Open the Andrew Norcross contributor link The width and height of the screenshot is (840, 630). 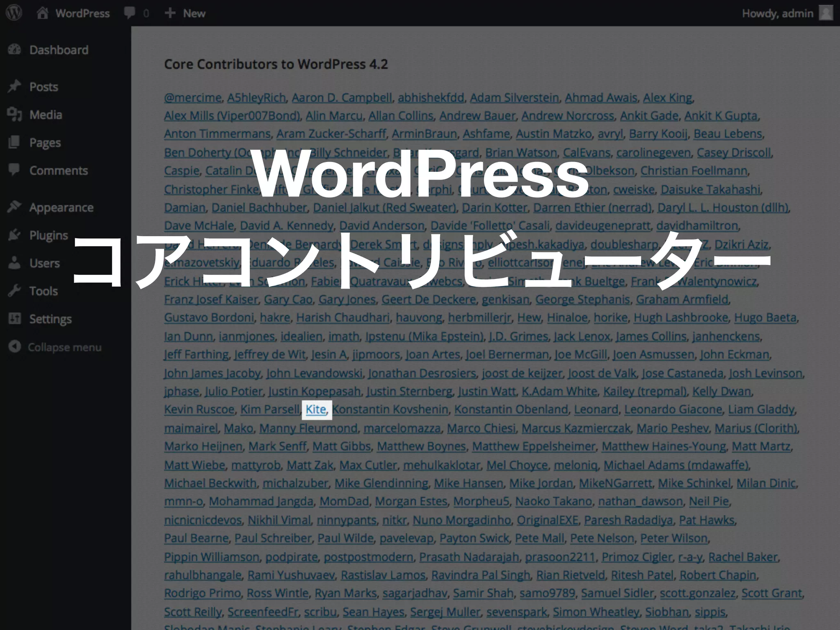[x=568, y=116]
